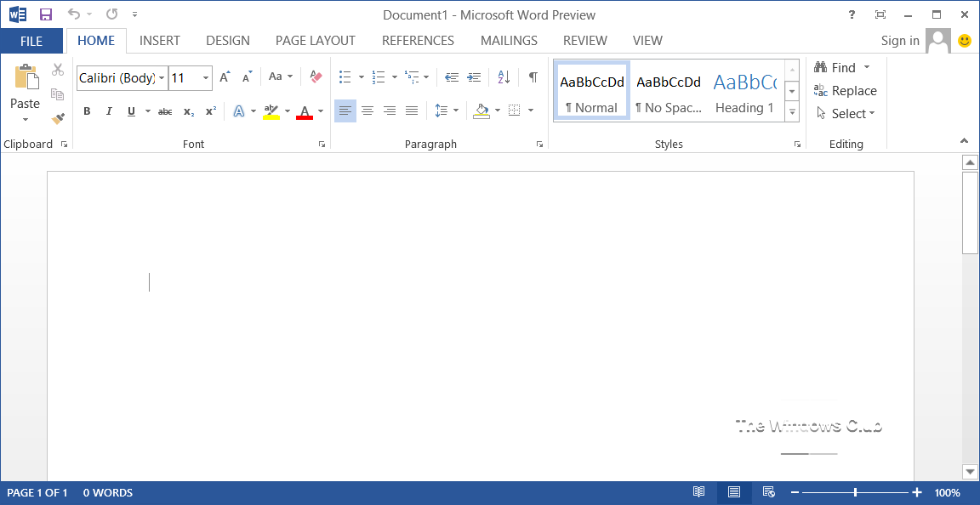The width and height of the screenshot is (980, 505).
Task: Open the font name dropdown
Action: (x=162, y=78)
